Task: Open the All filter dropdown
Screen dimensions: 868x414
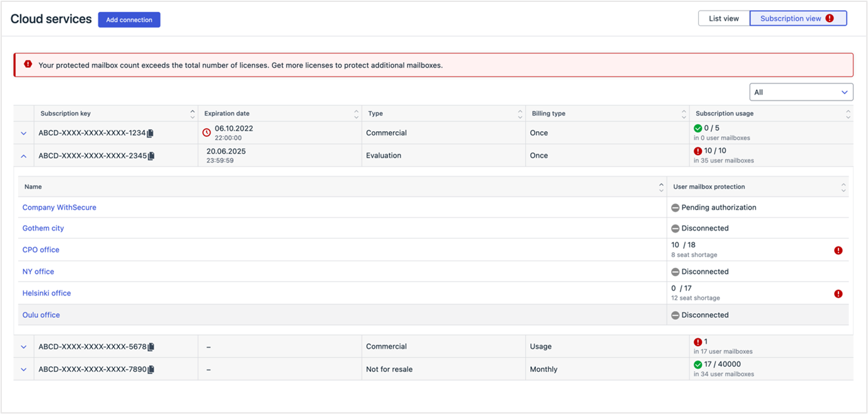Action: pyautogui.click(x=801, y=92)
